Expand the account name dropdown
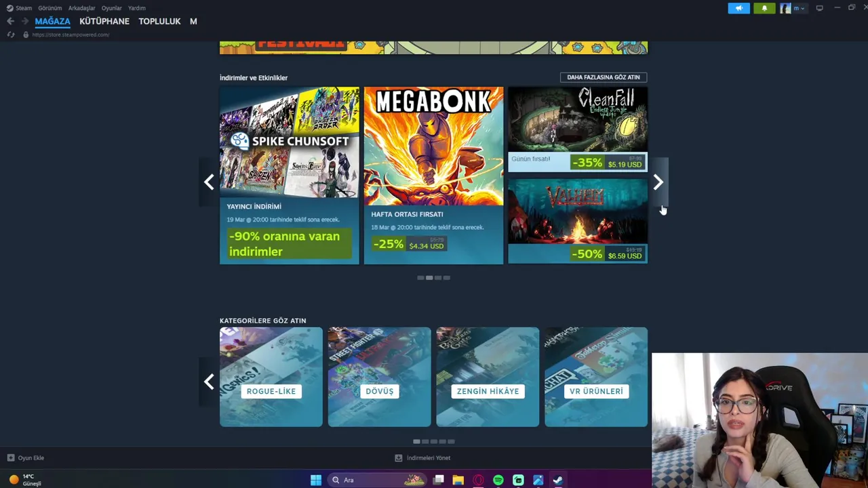Screen dimensions: 868x488 click(x=799, y=8)
